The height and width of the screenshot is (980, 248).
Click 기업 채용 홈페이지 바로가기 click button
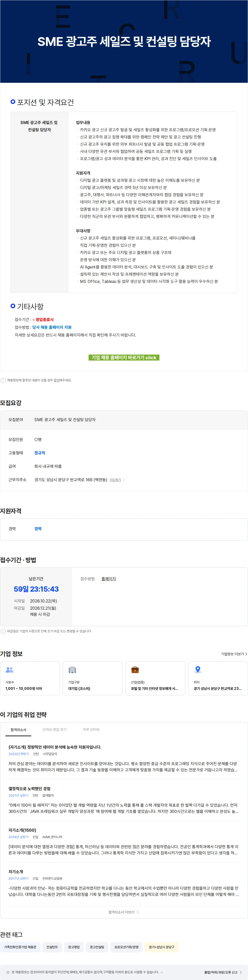coord(124,358)
